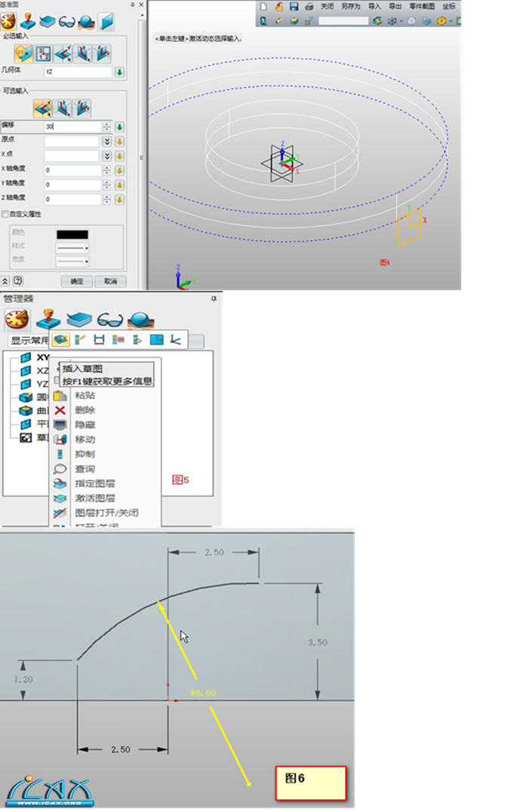Click the help question mark icon
526x812 pixels.
(17, 280)
